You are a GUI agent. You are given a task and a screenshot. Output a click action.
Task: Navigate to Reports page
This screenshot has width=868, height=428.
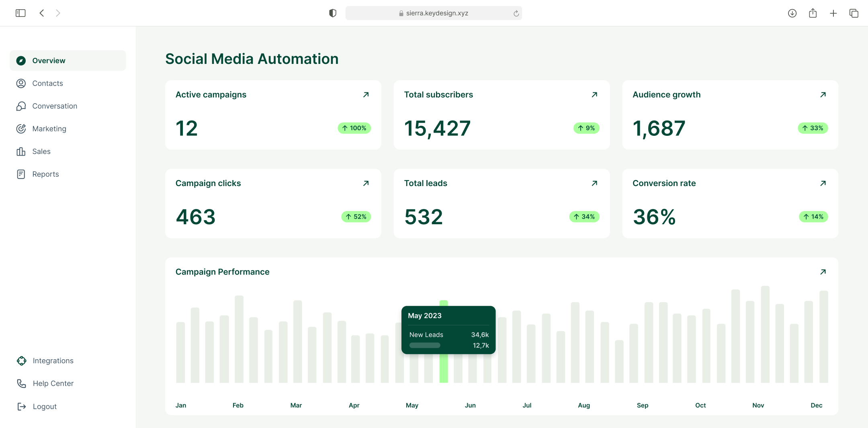(45, 174)
